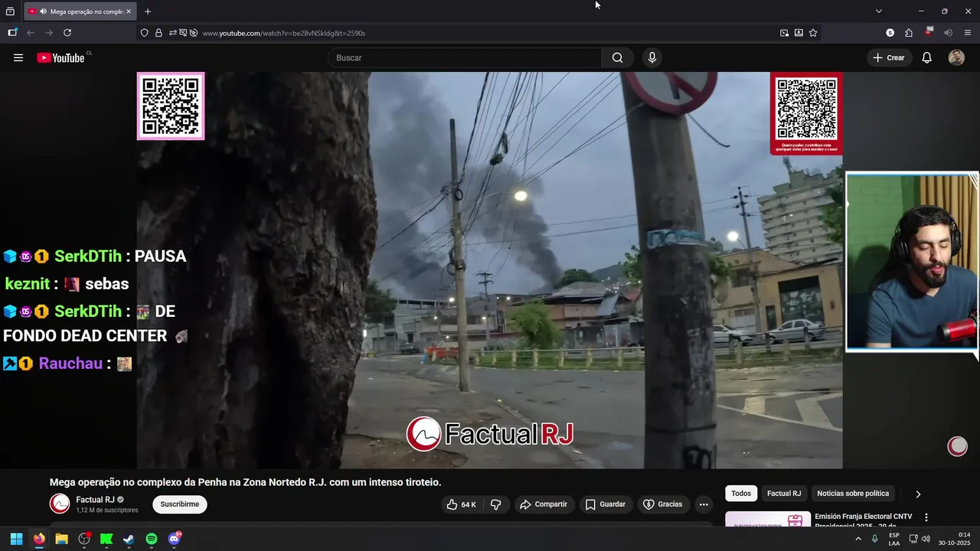This screenshot has height=551, width=980.
Task: Open Factual RJ channel avatar
Action: click(x=60, y=504)
